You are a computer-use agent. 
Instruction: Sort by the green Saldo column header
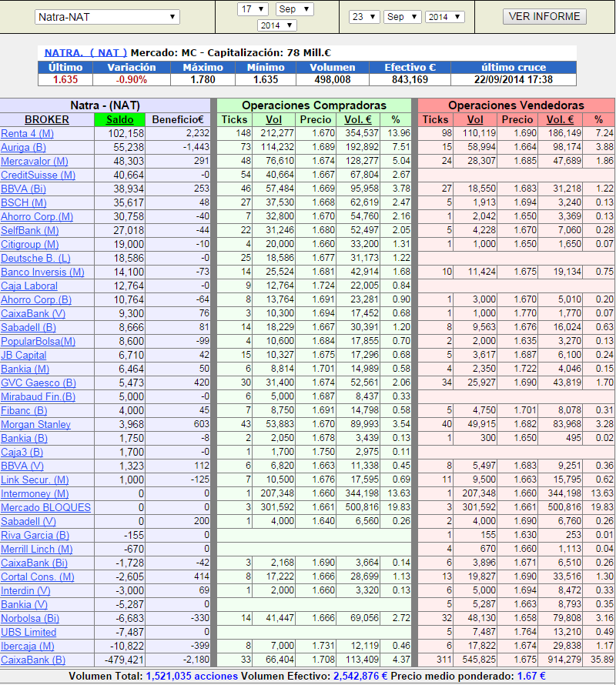[119, 119]
